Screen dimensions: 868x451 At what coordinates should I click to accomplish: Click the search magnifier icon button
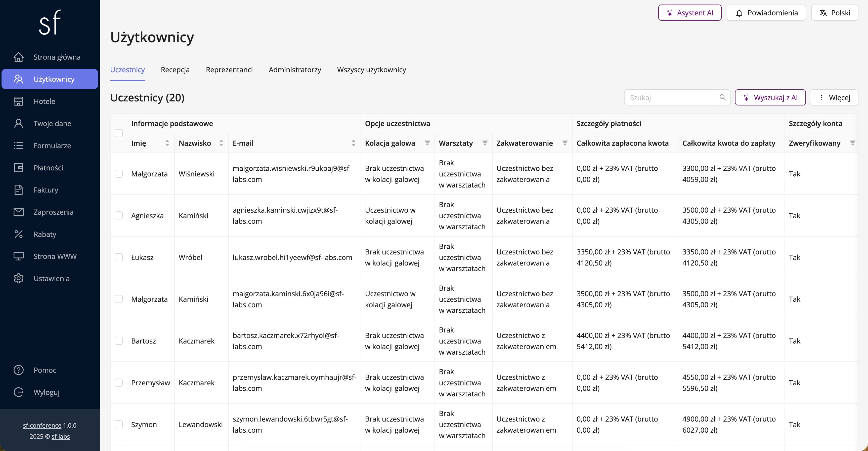pyautogui.click(x=722, y=97)
